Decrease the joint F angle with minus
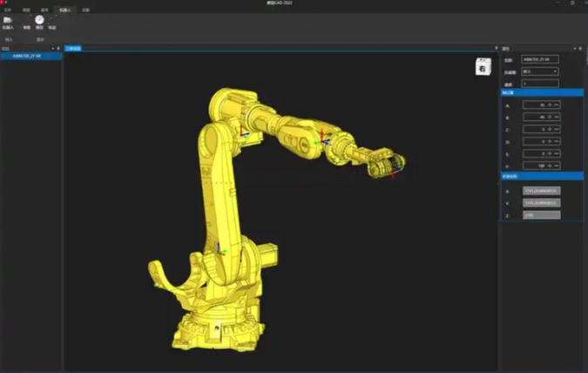 pos(557,165)
